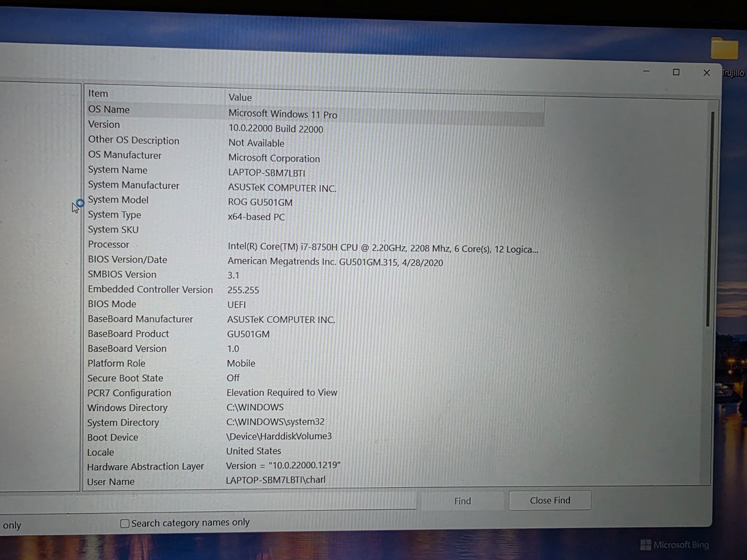Select the System Directory row label
The image size is (747, 560).
click(x=123, y=423)
